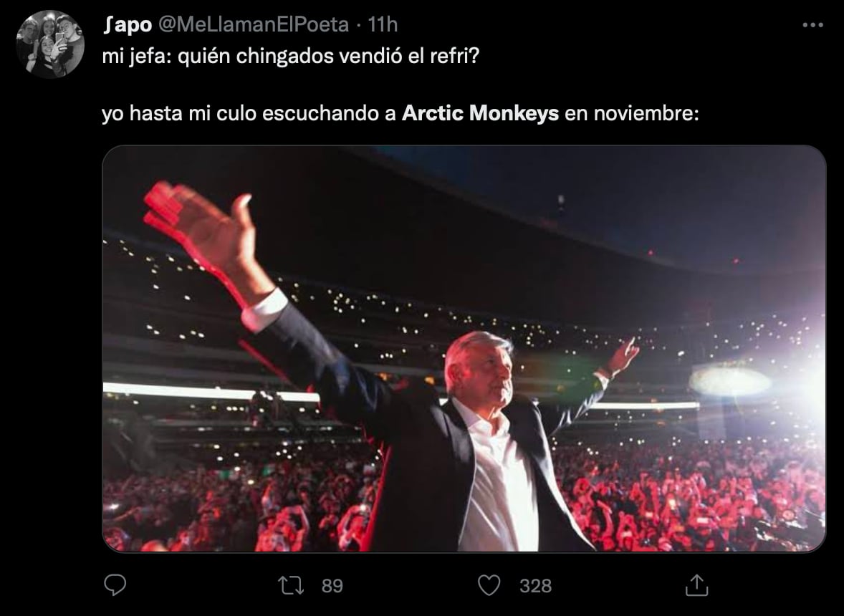This screenshot has width=844, height=616.
Task: Open the three-dot more options menu
Action: (812, 25)
